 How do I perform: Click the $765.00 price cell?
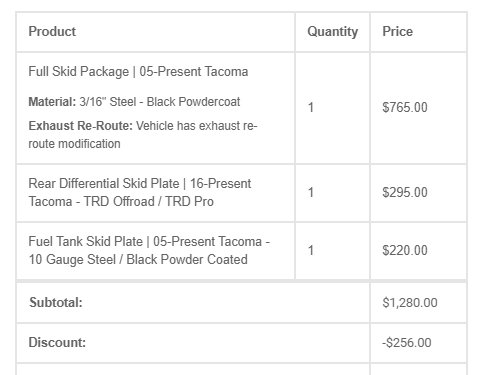[x=405, y=107]
